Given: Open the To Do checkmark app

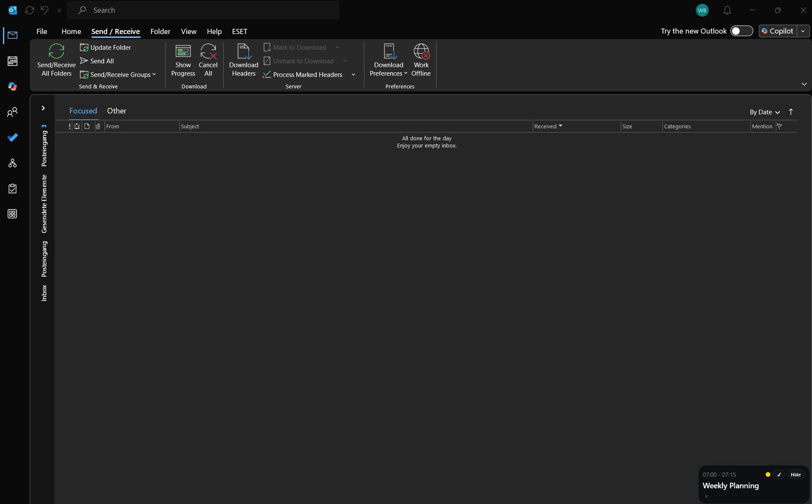Looking at the screenshot, I should (x=12, y=137).
